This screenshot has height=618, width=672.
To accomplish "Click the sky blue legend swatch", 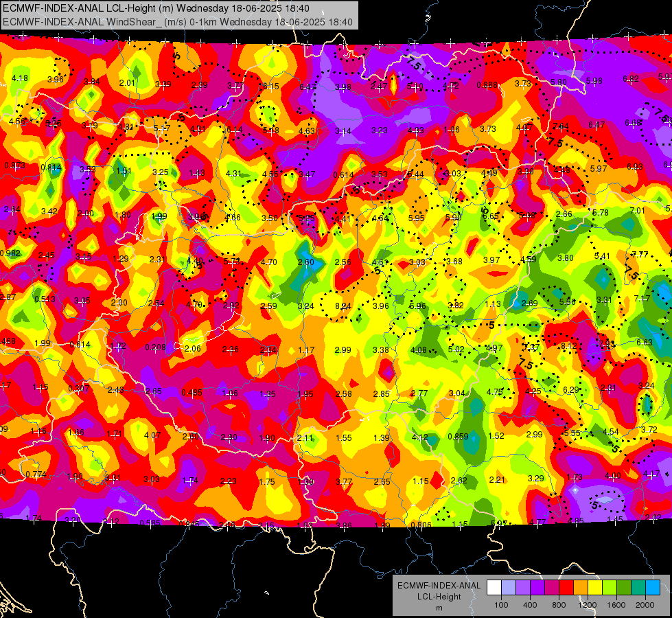I will [x=652, y=587].
